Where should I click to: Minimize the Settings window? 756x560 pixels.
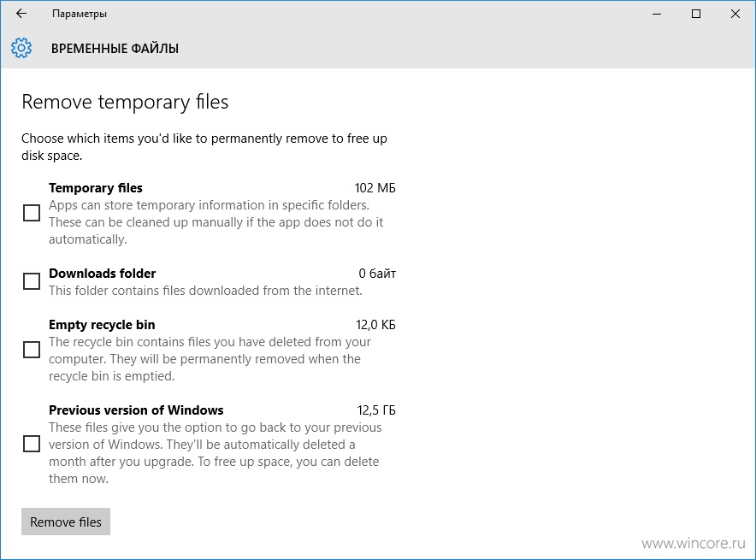[x=657, y=14]
